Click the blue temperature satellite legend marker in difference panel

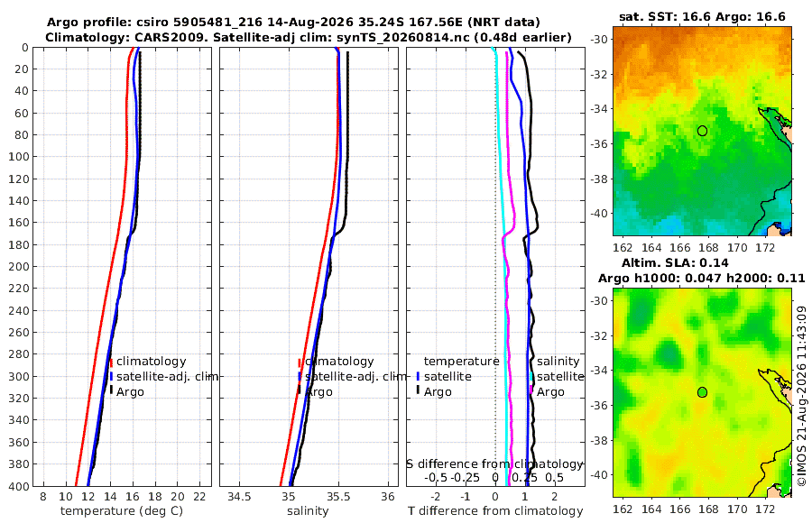point(418,376)
